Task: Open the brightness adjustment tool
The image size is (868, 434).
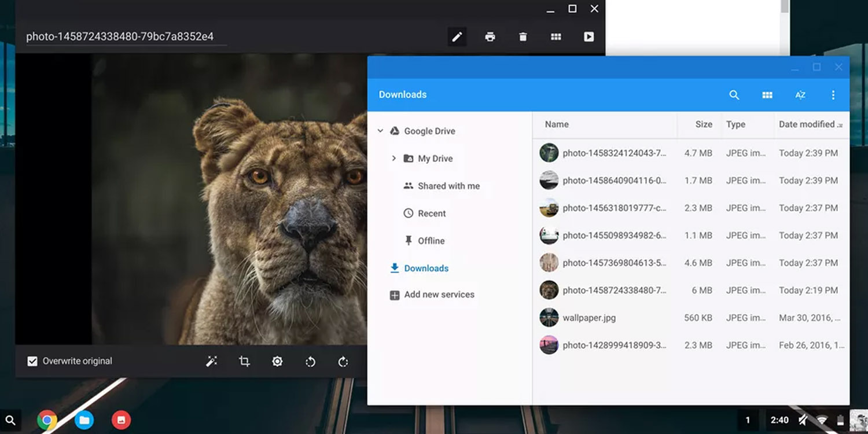Action: 277,362
